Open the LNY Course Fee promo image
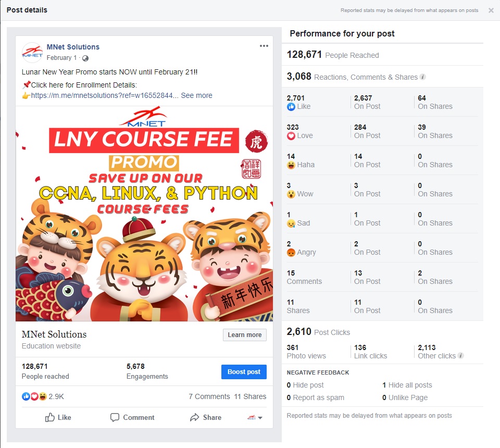500x448 pixels. coord(144,214)
